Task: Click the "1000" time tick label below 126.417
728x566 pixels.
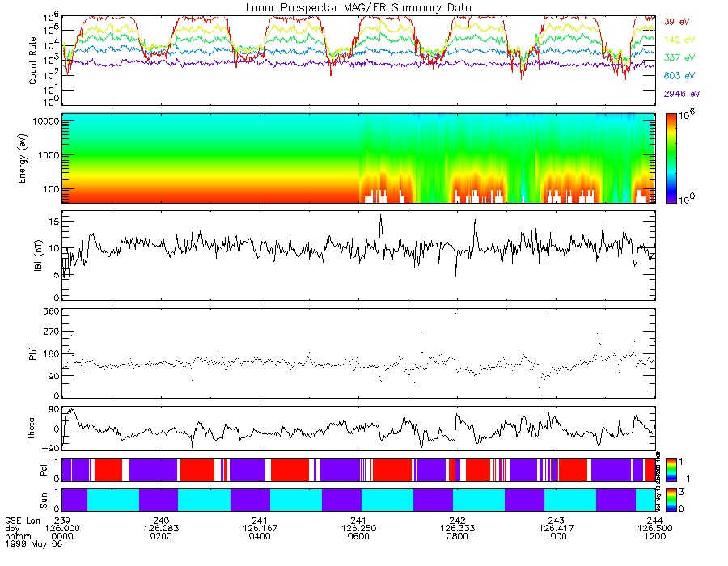Action: pyautogui.click(x=557, y=536)
